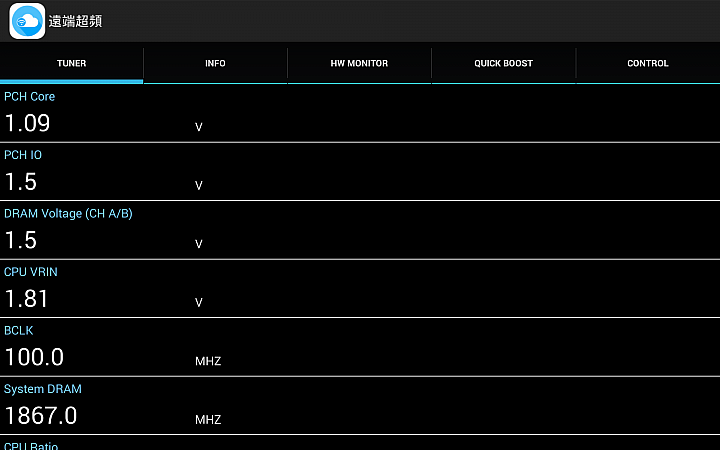
Task: Open the INFO tab
Action: 215,63
